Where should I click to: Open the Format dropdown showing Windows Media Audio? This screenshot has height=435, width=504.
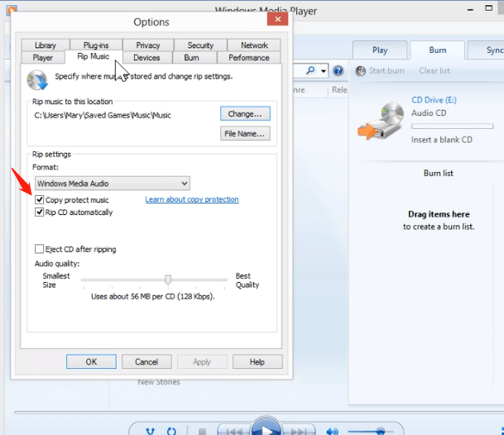[112, 183]
